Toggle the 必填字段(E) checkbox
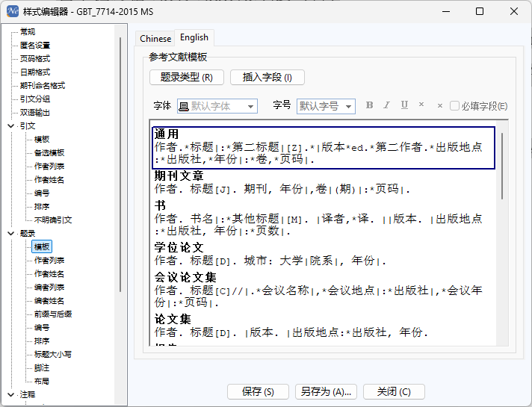This screenshot has width=532, height=407. pyautogui.click(x=454, y=106)
